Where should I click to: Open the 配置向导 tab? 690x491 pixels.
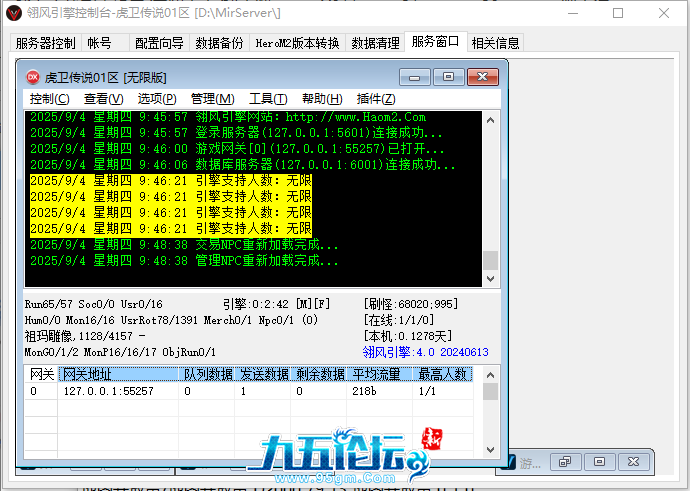pyautogui.click(x=159, y=43)
